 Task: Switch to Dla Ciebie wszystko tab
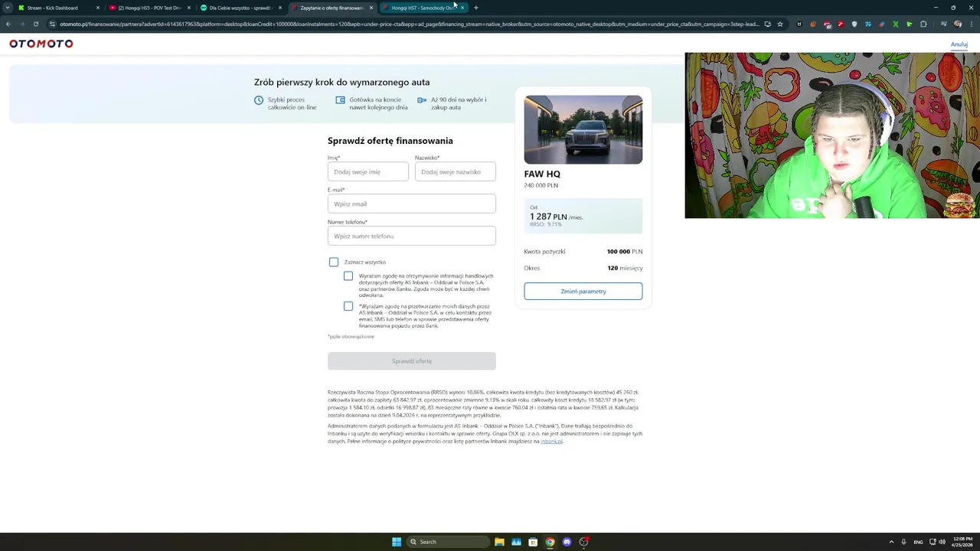point(240,8)
